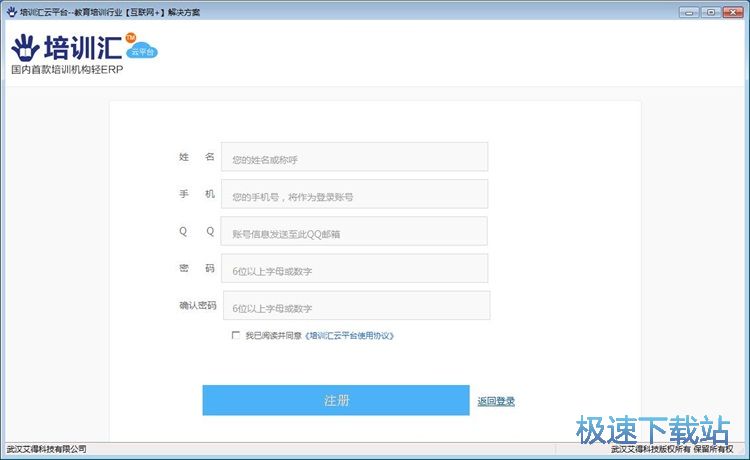Click the 姓 名 field label
Viewport: 750px width, 460px height.
click(x=197, y=157)
